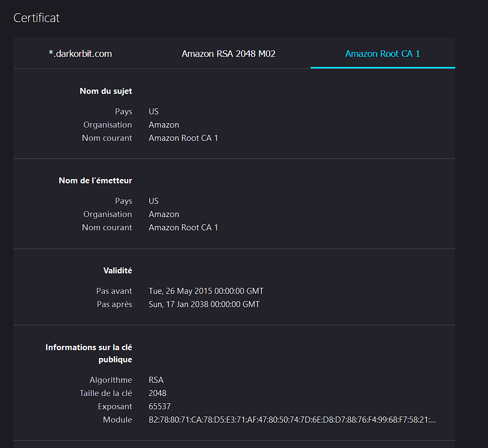Click the Organisation label under Nom de l'émetteur
This screenshot has width=488, height=448.
click(108, 214)
